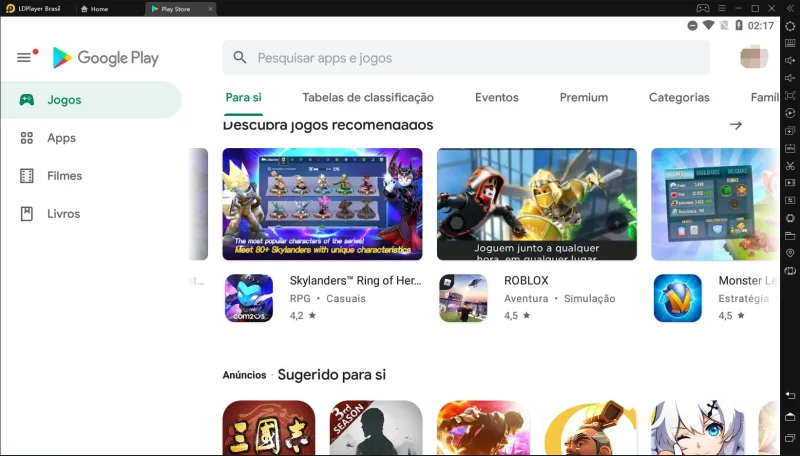Click the Monster Legends app icon
The height and width of the screenshot is (456, 800).
pyautogui.click(x=678, y=298)
